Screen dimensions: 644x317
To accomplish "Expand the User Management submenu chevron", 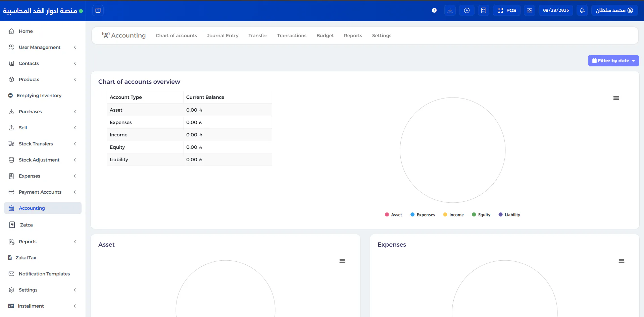I will click(75, 47).
